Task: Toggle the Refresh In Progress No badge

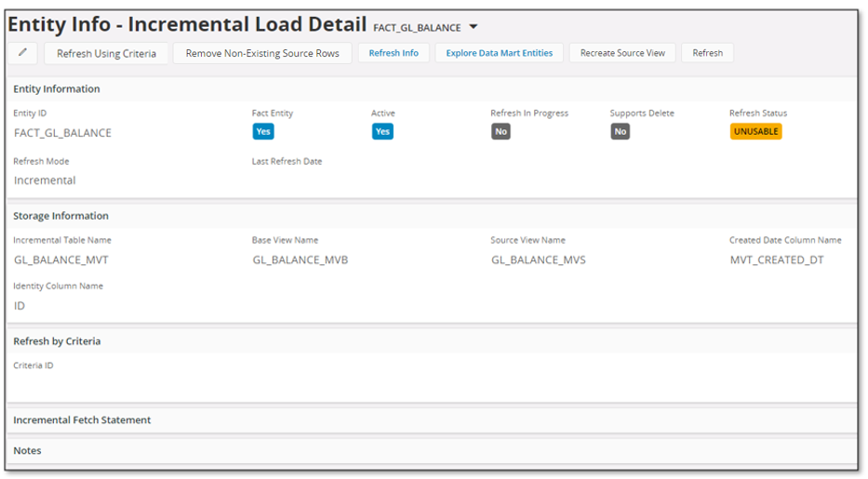Action: click(501, 132)
